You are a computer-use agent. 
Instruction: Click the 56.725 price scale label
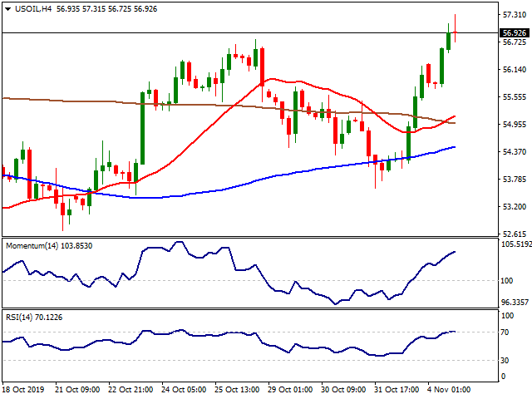515,42
